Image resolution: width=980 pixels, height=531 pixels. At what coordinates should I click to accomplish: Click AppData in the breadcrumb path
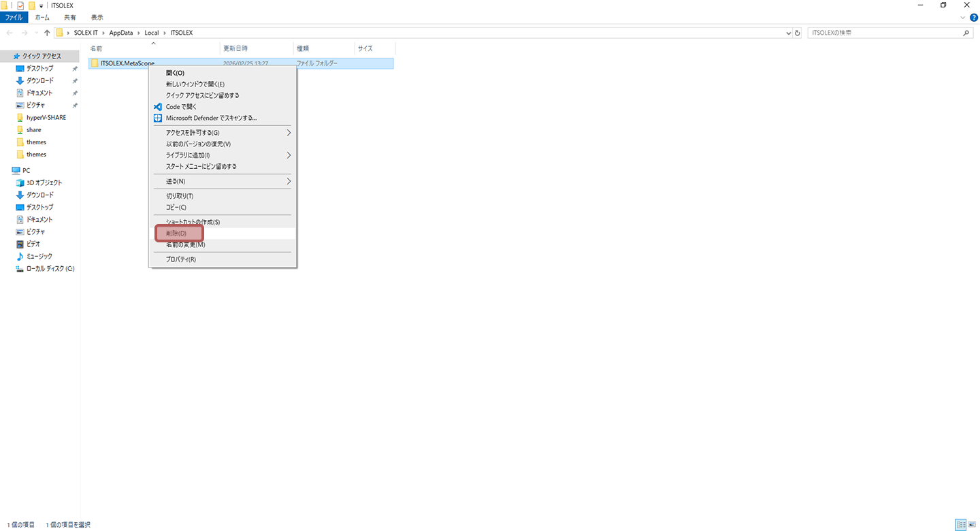pos(121,33)
